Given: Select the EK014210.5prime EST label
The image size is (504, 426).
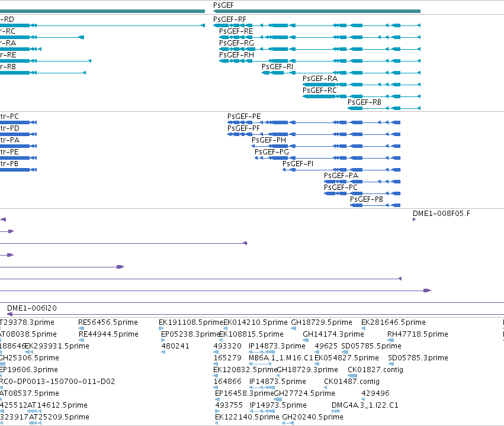Looking at the screenshot, I should point(255,322).
